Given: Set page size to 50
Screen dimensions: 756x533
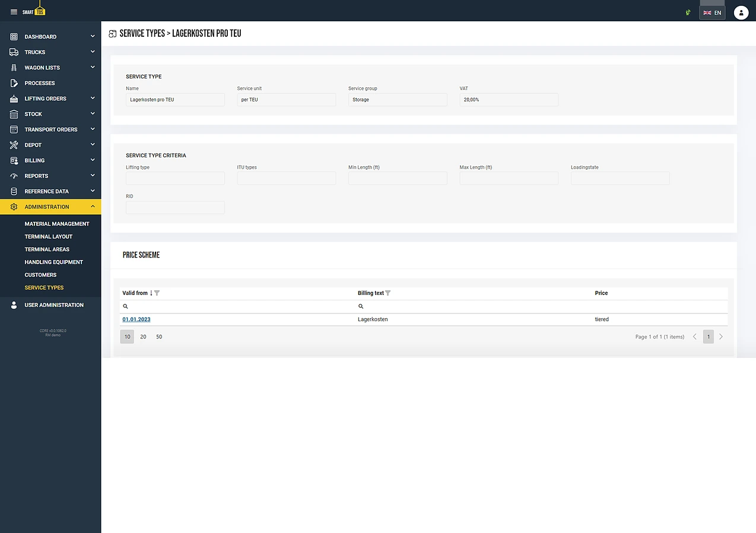Looking at the screenshot, I should (159, 337).
